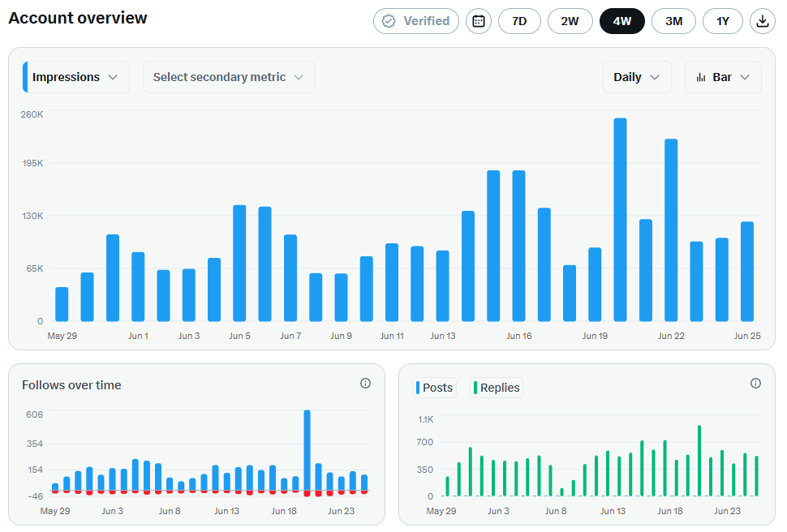This screenshot has width=787, height=532.
Task: Open the Impressions primary metric dropdown
Action: coord(75,77)
